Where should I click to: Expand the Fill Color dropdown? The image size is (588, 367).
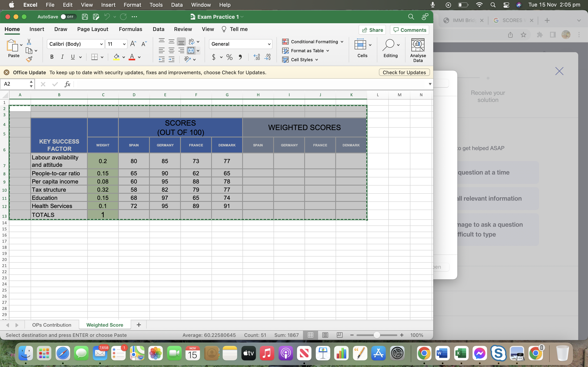(124, 57)
